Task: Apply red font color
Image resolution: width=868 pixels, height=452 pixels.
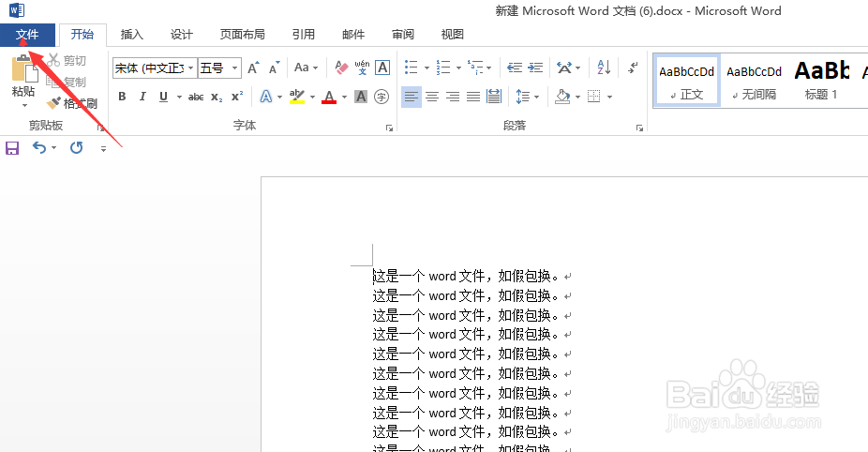Action: [329, 97]
